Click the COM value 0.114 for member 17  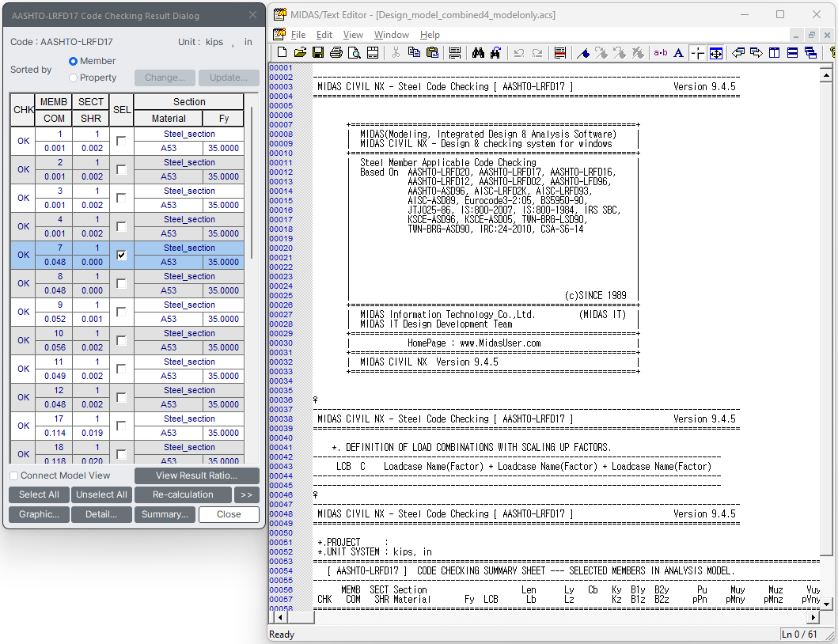click(x=55, y=433)
